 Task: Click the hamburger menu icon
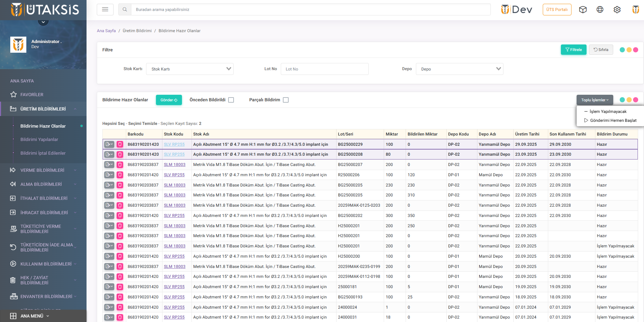[x=105, y=10]
